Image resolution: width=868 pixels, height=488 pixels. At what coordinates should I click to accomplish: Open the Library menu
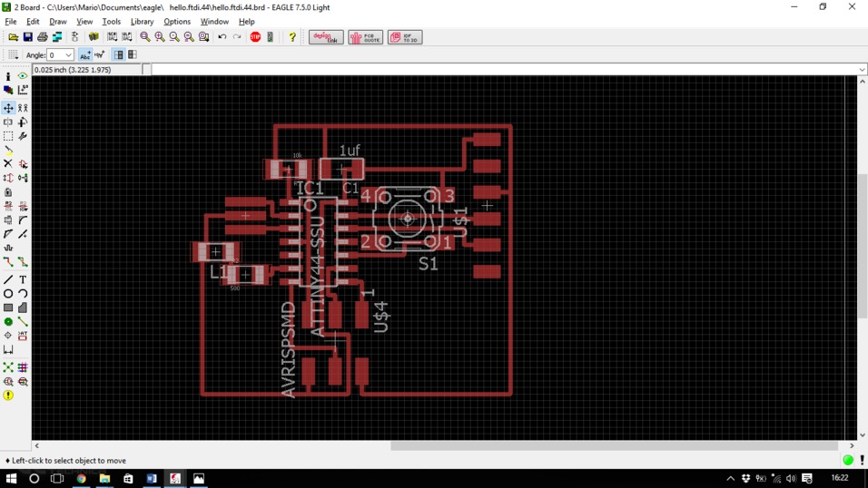(x=142, y=22)
